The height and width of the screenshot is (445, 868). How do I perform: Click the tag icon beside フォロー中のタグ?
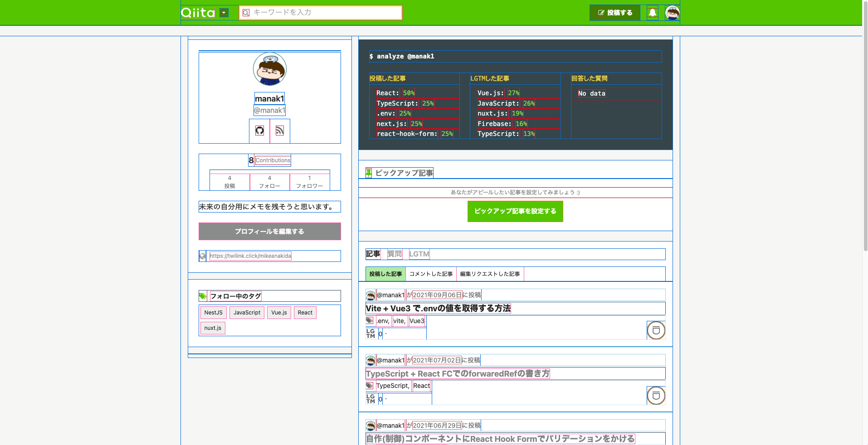[202, 295]
